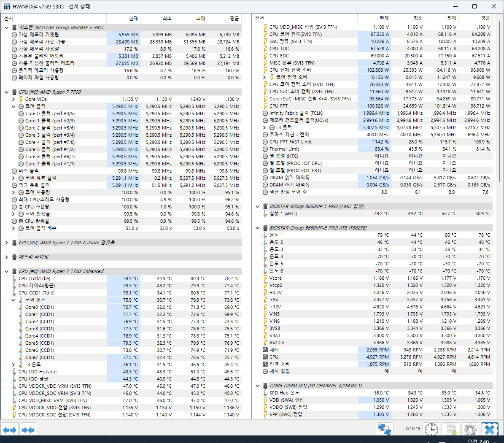This screenshot has width=504, height=443.
Task: Click thermometer icon beside SPD Hub 온도
Action: point(265,393)
